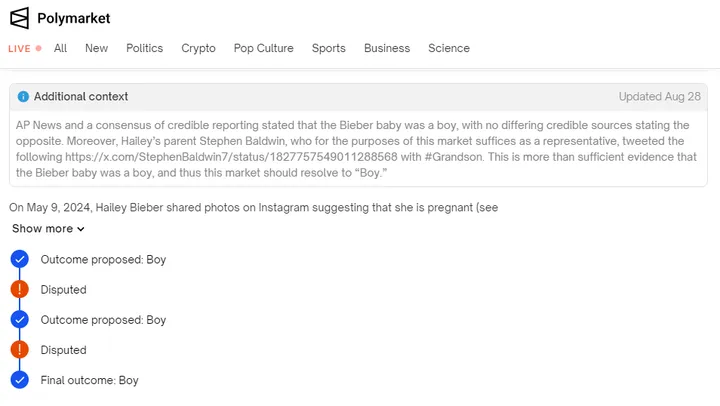Open the Business category tab
This screenshot has width=720, height=406.
click(387, 48)
